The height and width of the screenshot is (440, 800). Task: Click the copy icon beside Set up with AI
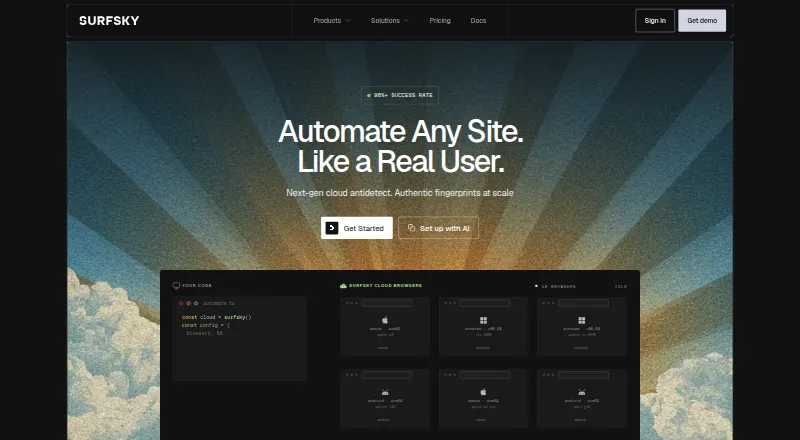(x=411, y=228)
